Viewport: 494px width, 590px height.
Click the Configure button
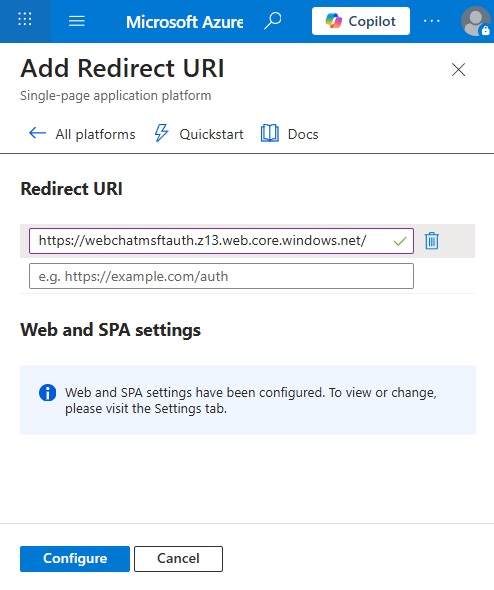(x=75, y=559)
